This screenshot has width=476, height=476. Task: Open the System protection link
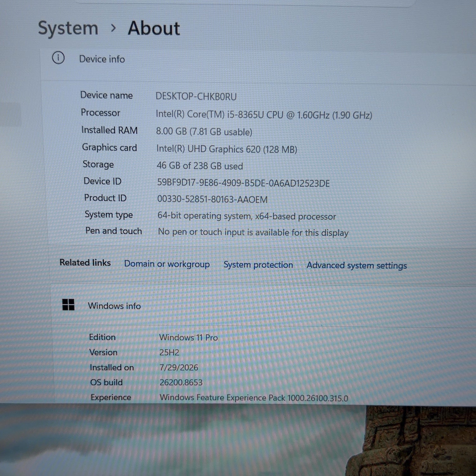coord(258,265)
